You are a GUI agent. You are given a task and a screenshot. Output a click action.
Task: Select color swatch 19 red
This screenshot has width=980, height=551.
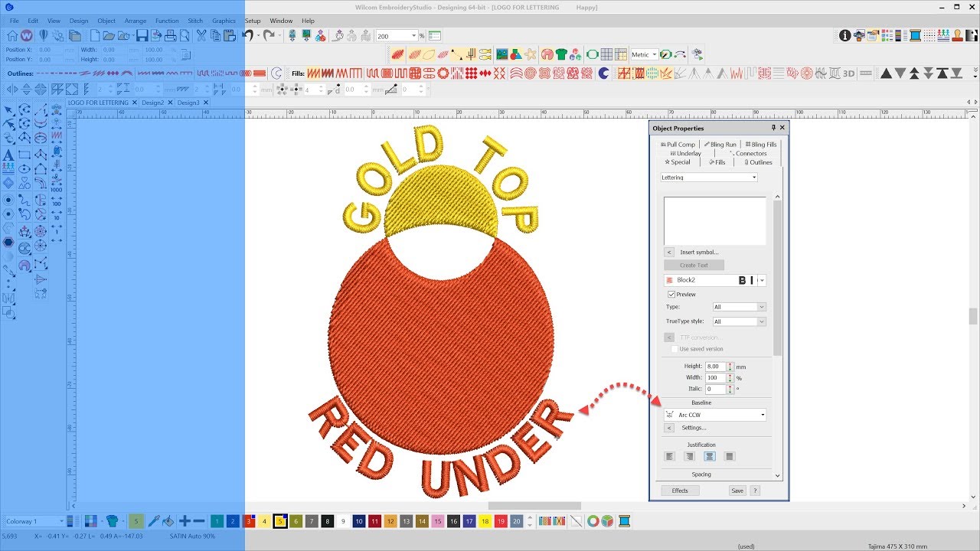coord(500,521)
